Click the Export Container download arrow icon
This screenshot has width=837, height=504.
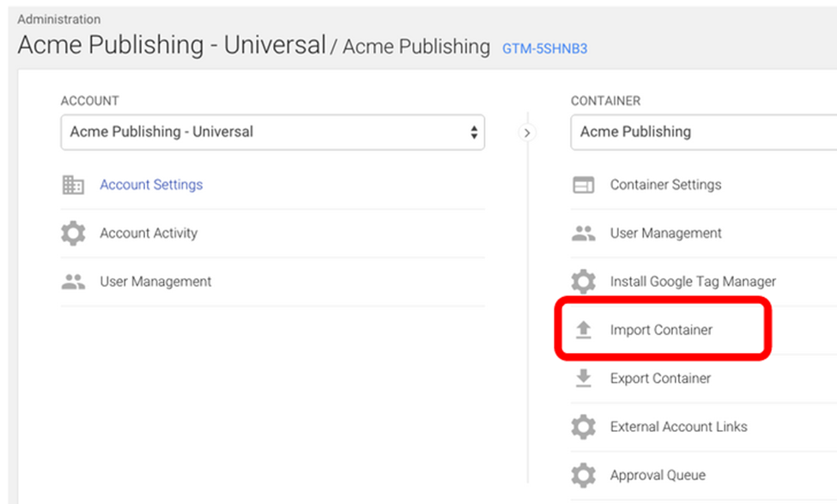point(584,378)
